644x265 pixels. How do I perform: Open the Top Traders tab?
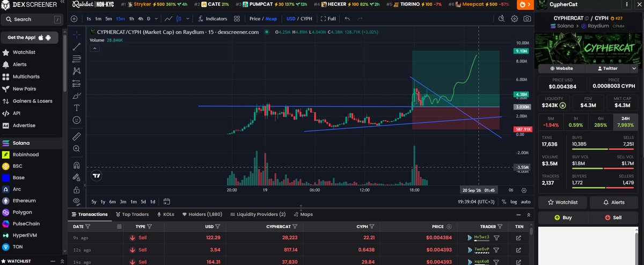132,214
